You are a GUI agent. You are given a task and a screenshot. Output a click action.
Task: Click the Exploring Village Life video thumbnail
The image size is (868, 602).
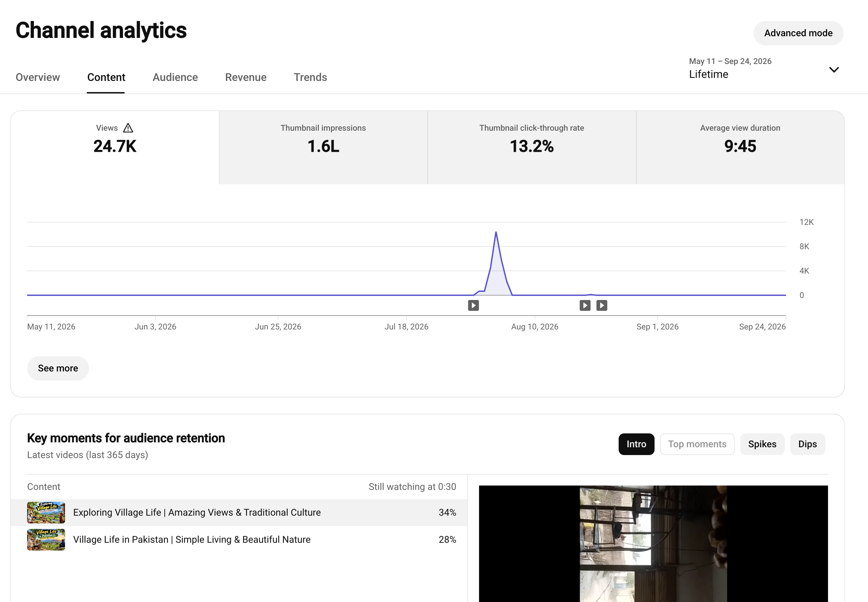[46, 512]
